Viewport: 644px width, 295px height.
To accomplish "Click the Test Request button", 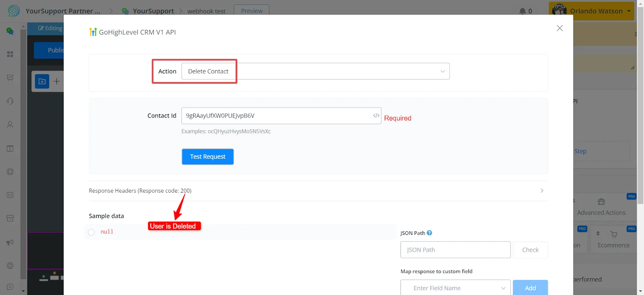I will pyautogui.click(x=208, y=157).
